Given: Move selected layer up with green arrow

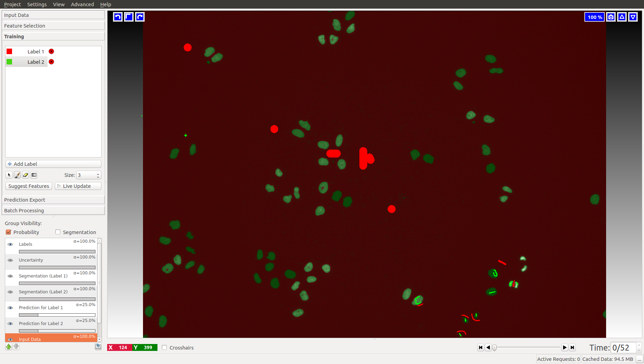Looking at the screenshot, I should click(9, 347).
